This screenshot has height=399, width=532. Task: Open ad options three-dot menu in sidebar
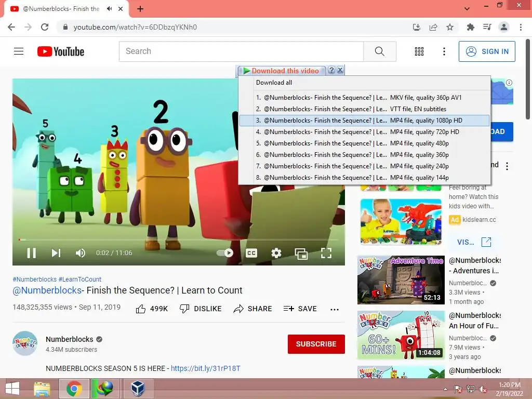507,166
